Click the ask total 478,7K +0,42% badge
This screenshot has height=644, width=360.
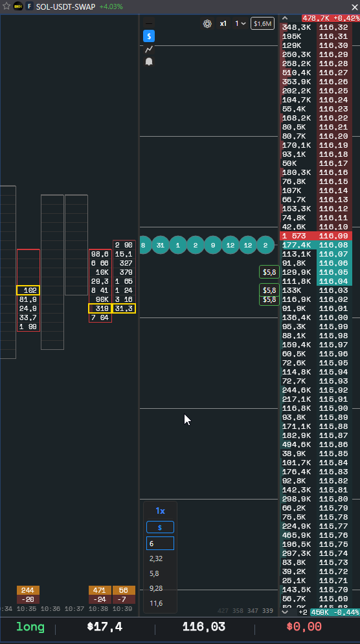[330, 18]
